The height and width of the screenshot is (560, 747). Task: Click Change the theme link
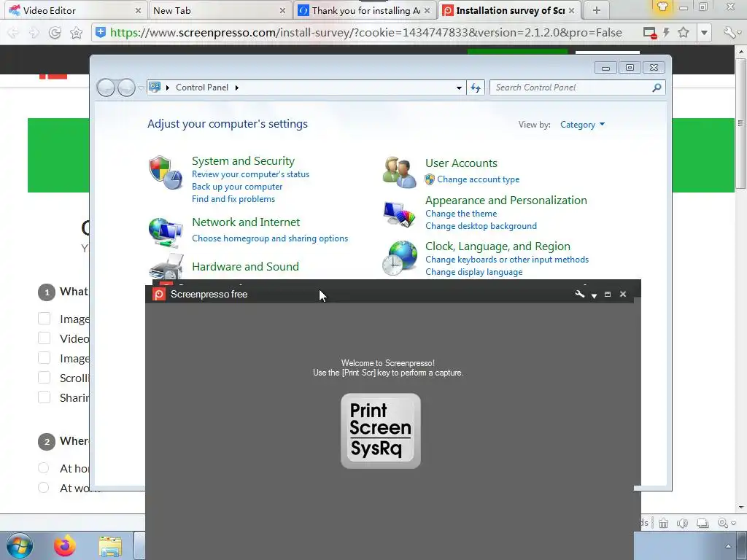[x=461, y=214]
